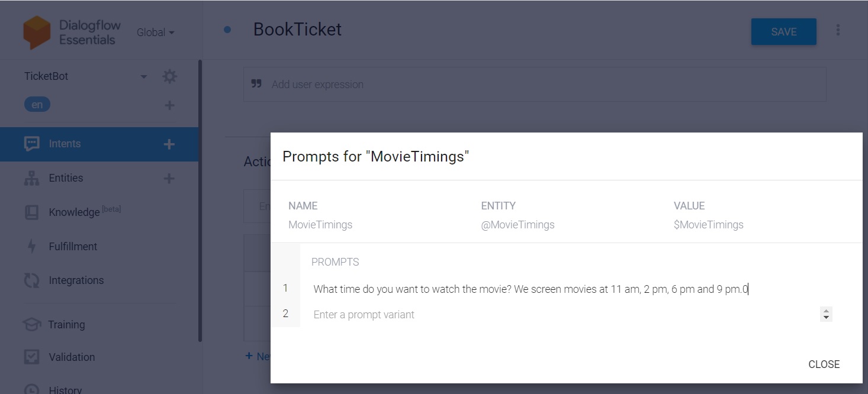Click CLOSE to dismiss the prompts dialog
The height and width of the screenshot is (394, 868).
pyautogui.click(x=824, y=364)
